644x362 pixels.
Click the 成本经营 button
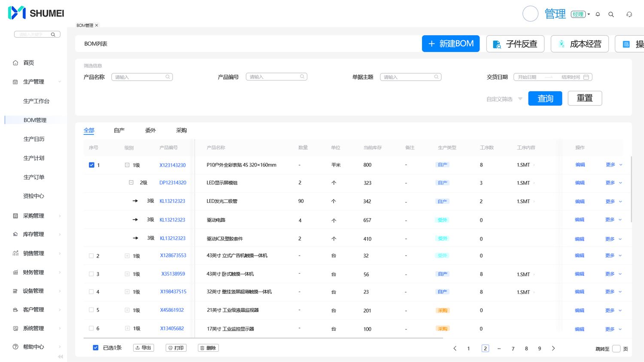580,44
